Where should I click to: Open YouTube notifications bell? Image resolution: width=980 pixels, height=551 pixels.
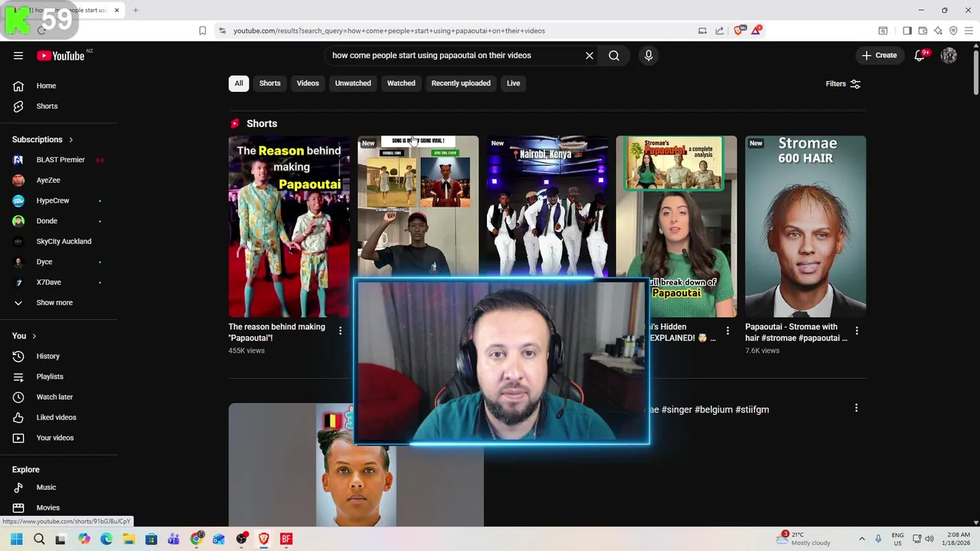tap(920, 55)
